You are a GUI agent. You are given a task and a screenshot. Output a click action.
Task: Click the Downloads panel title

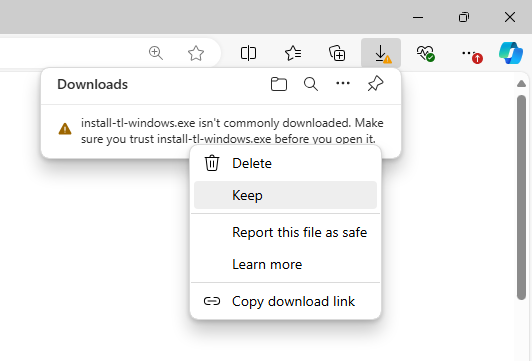click(x=92, y=84)
